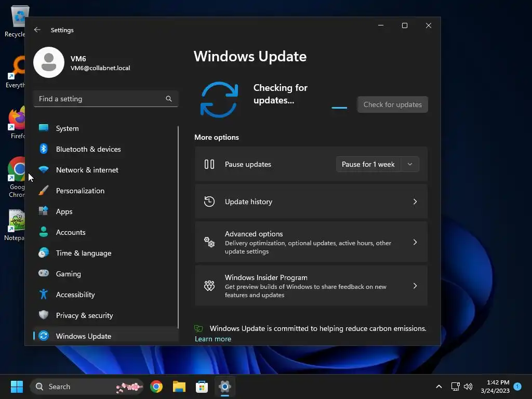Expand Advanced options chevron
Screen dimensions: 532x399
point(415,242)
